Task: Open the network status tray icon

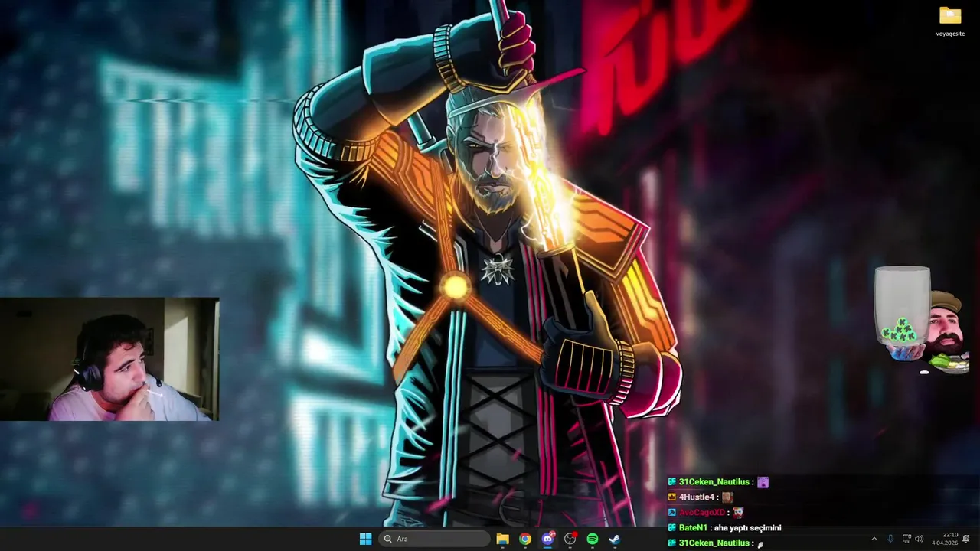Action: click(x=906, y=539)
